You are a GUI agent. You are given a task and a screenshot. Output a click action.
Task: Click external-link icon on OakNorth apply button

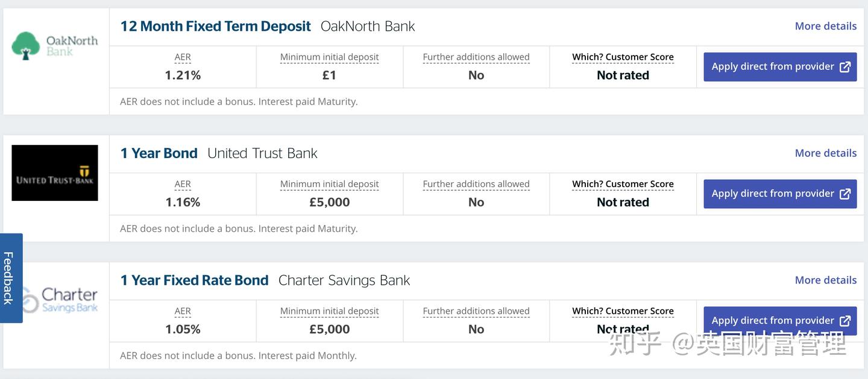(x=845, y=67)
